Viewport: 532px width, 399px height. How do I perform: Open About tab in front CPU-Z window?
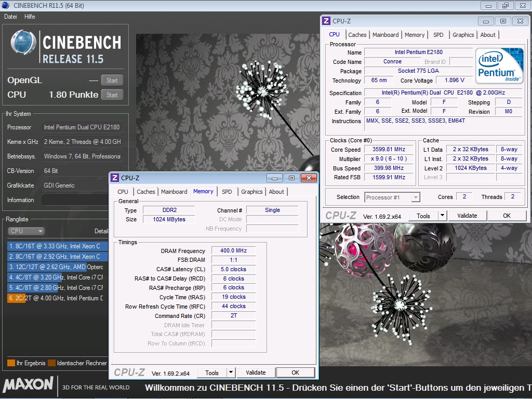pyautogui.click(x=276, y=192)
